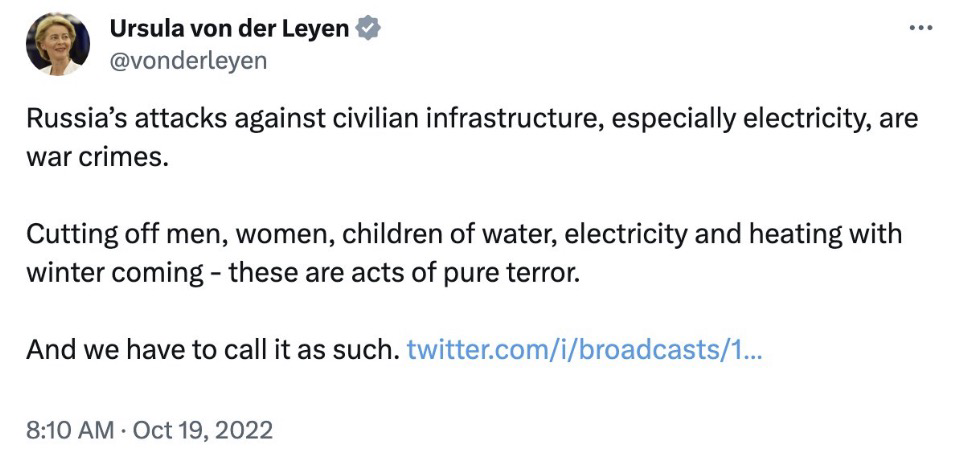Click Ursula von der Leyen's profile avatar
The image size is (960, 454).
pos(58,45)
